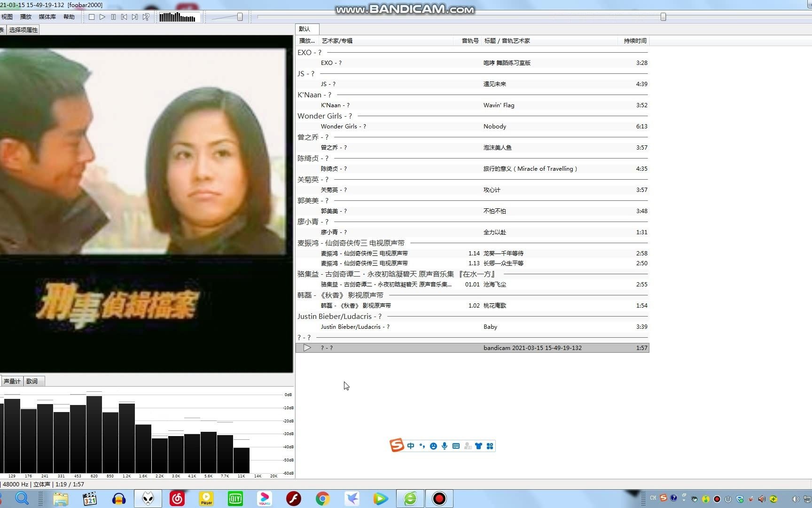Select the track Wavin' Flag

point(472,105)
